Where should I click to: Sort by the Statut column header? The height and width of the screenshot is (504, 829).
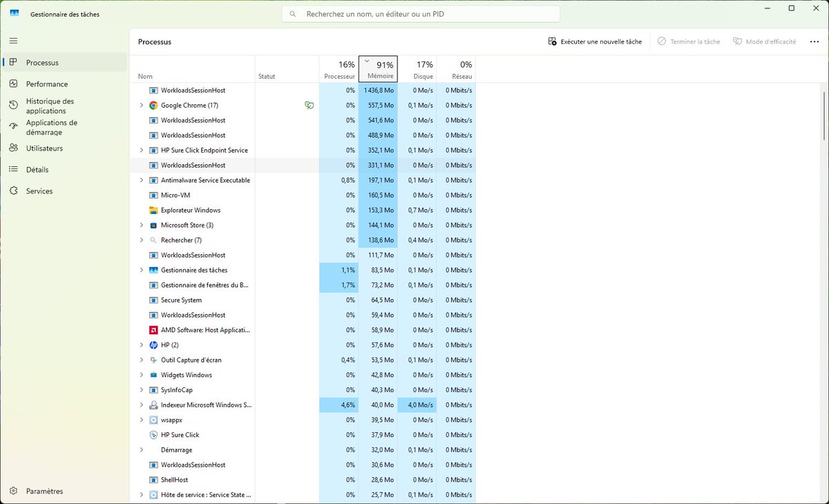tap(287, 69)
